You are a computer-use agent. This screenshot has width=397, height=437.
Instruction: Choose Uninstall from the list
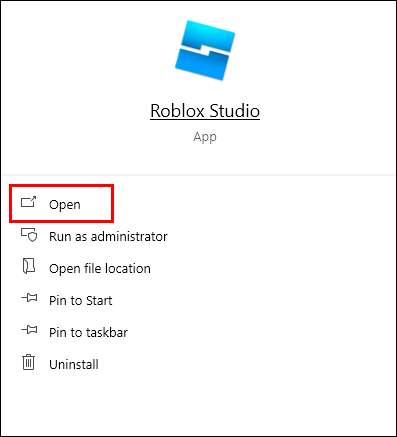pos(74,364)
